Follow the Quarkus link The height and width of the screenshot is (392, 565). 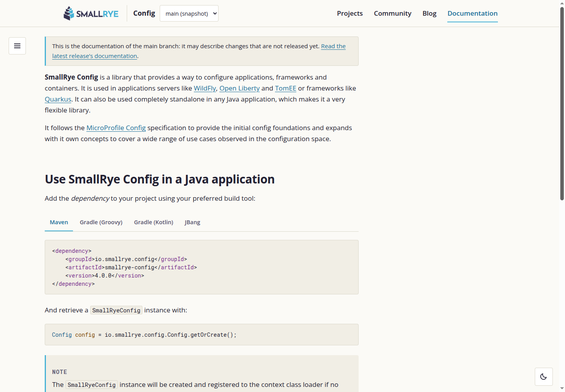tap(58, 99)
